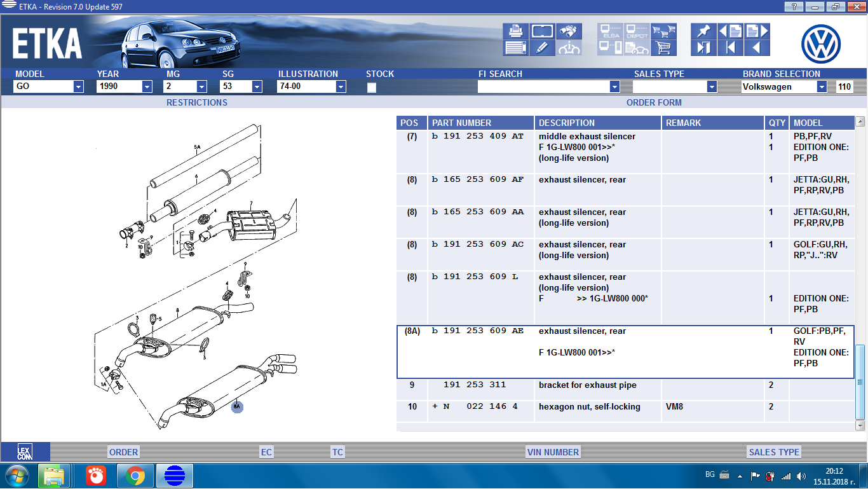Toggle the STOCK checkbox
The width and height of the screenshot is (868, 489).
tap(372, 87)
